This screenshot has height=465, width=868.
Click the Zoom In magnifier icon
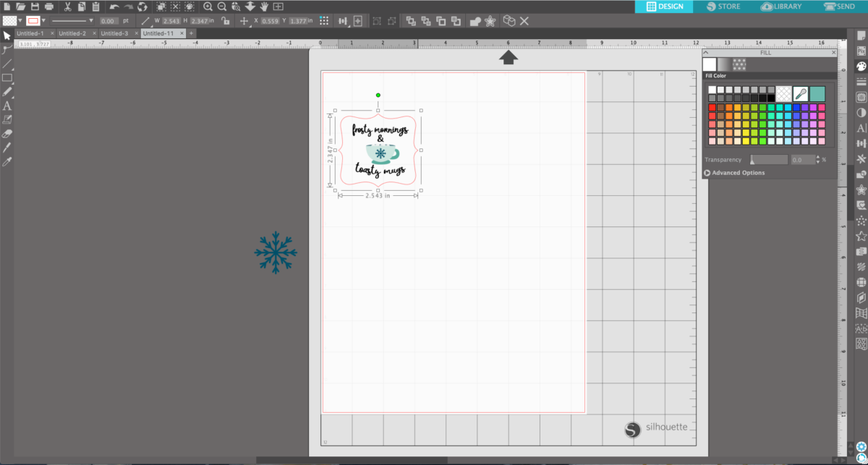coord(208,7)
